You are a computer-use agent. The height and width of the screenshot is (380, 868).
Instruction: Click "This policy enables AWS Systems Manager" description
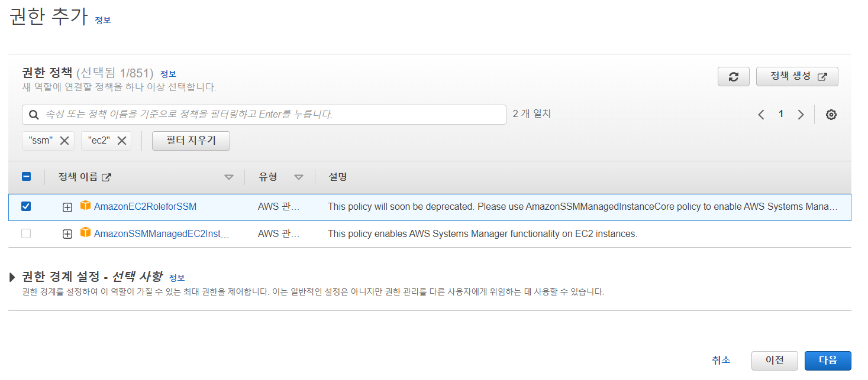(x=482, y=234)
